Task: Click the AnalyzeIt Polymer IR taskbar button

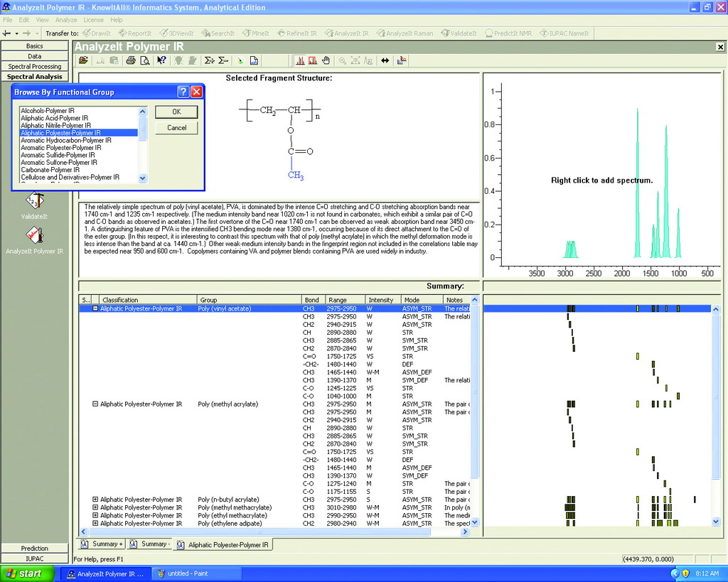Action: coord(107,573)
